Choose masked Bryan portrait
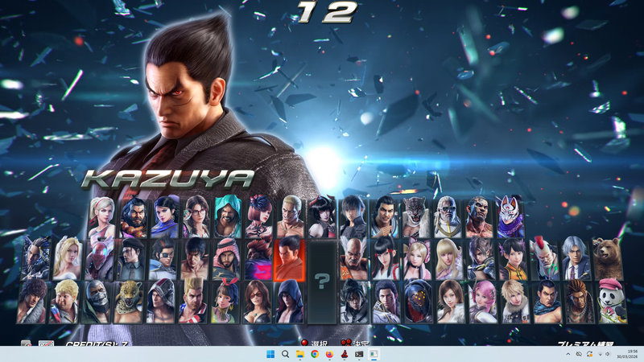644x362 pixels. click(x=96, y=302)
